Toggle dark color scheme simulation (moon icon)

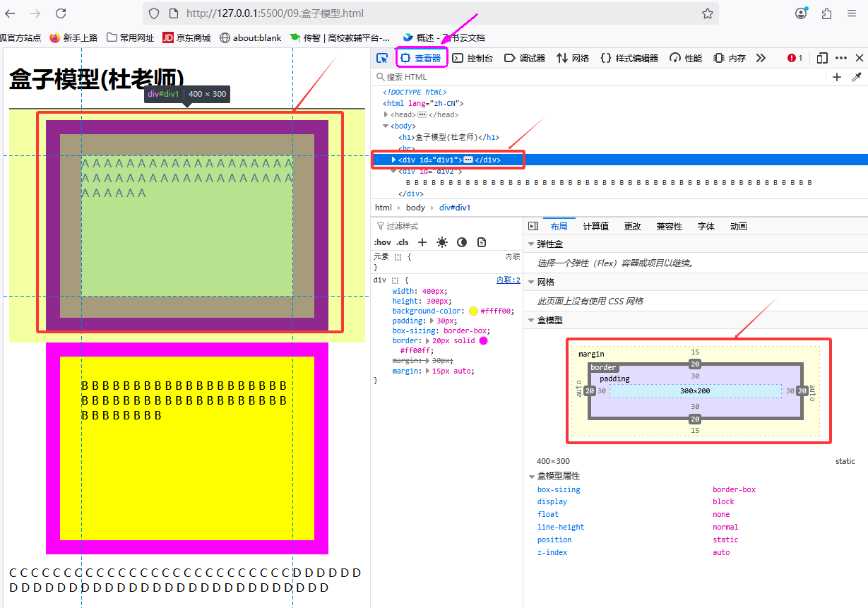(x=462, y=242)
